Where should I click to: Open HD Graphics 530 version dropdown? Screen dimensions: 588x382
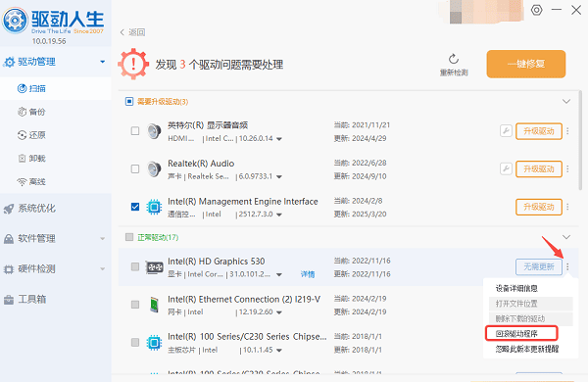coord(279,275)
